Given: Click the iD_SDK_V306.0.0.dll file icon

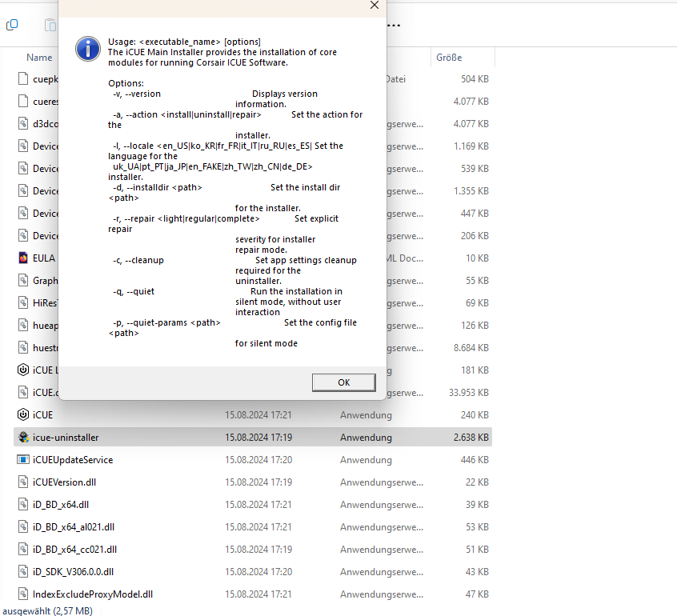Looking at the screenshot, I should point(23,572).
